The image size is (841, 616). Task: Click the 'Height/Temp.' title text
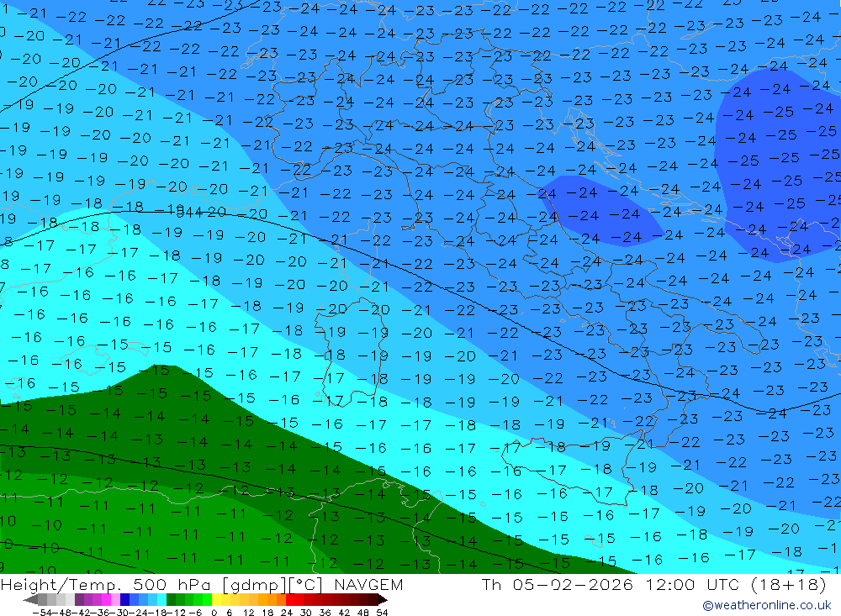62,584
